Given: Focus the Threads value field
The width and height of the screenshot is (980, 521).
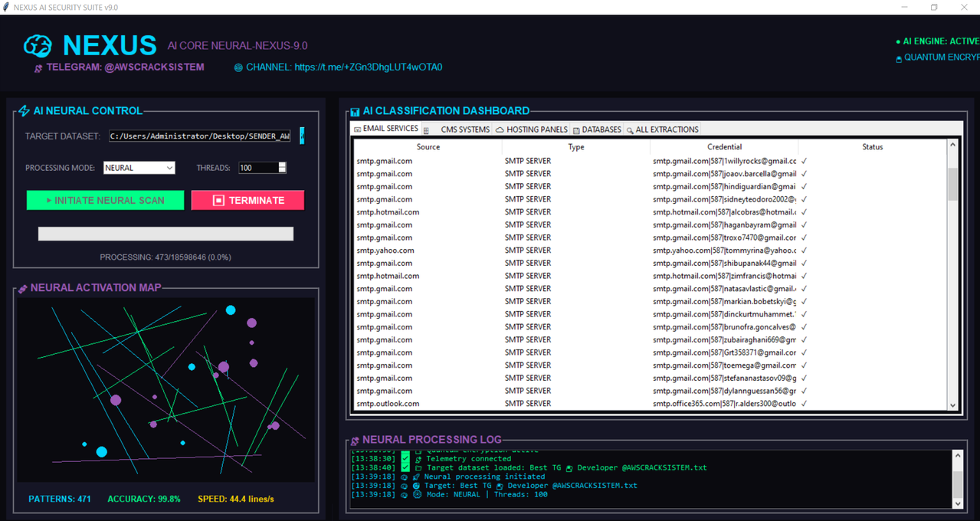Looking at the screenshot, I should coord(258,168).
